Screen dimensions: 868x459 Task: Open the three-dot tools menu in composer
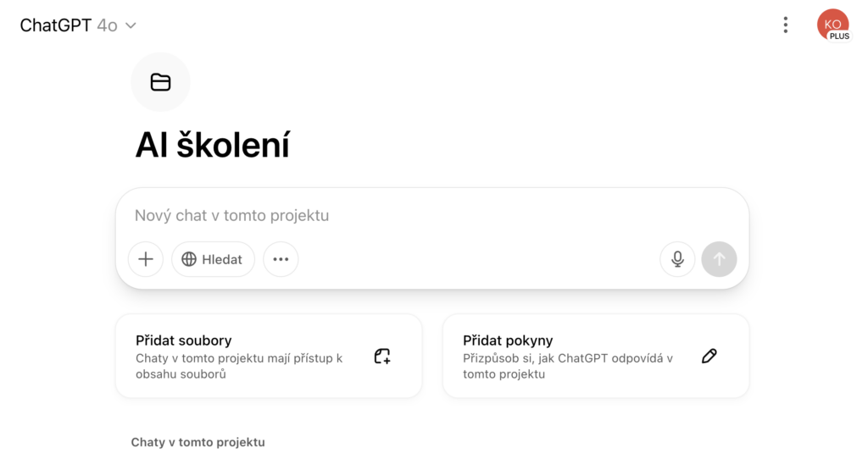[281, 259]
